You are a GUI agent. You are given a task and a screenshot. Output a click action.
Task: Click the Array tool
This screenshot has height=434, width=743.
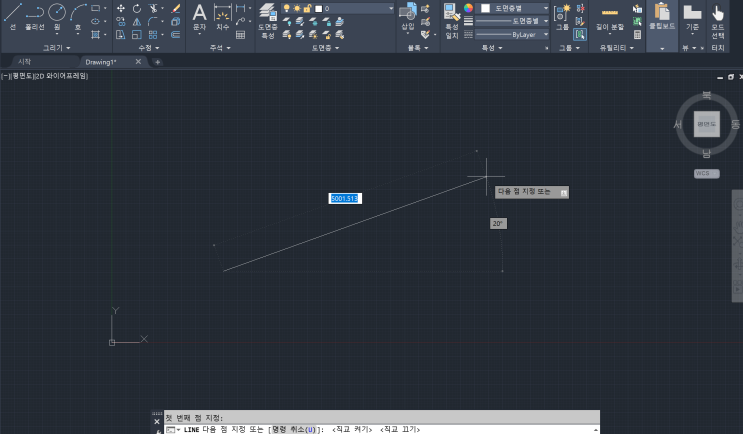coord(153,35)
